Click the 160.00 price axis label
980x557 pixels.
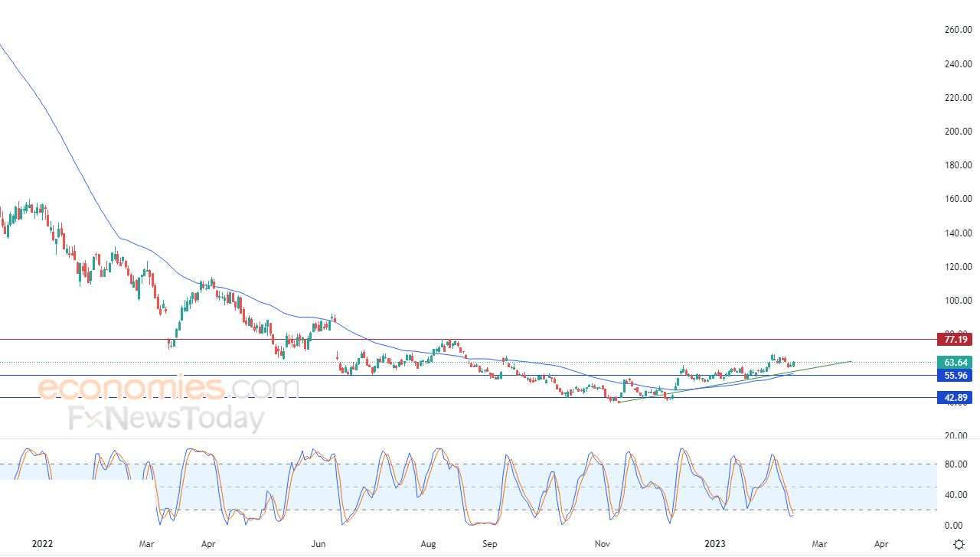coord(958,198)
